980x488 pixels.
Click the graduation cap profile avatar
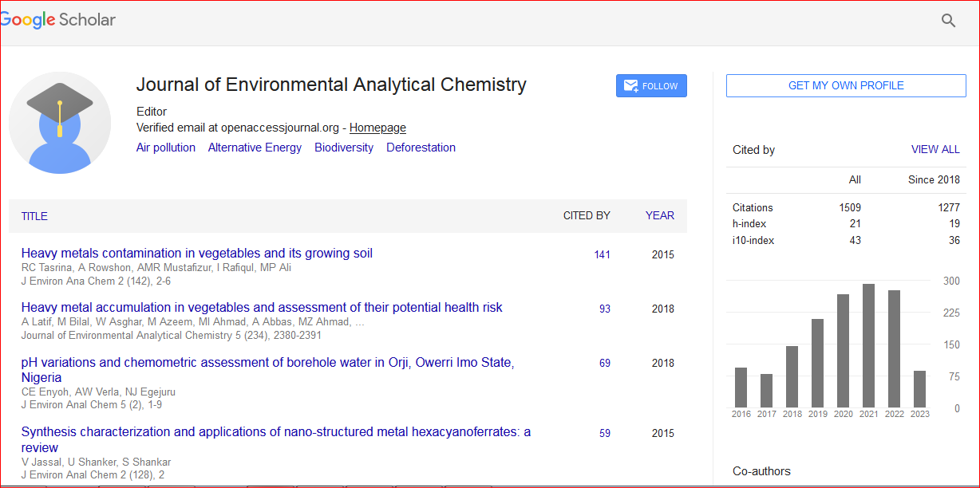coord(60,123)
